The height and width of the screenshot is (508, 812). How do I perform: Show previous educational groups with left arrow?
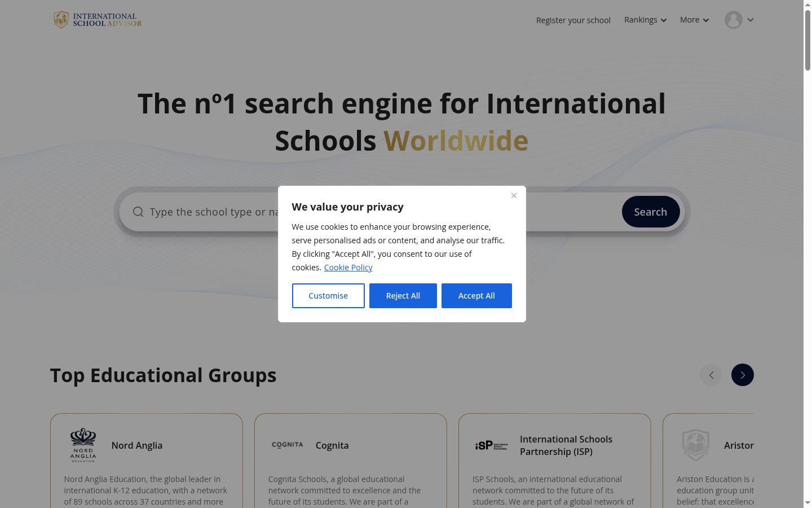pyautogui.click(x=711, y=375)
